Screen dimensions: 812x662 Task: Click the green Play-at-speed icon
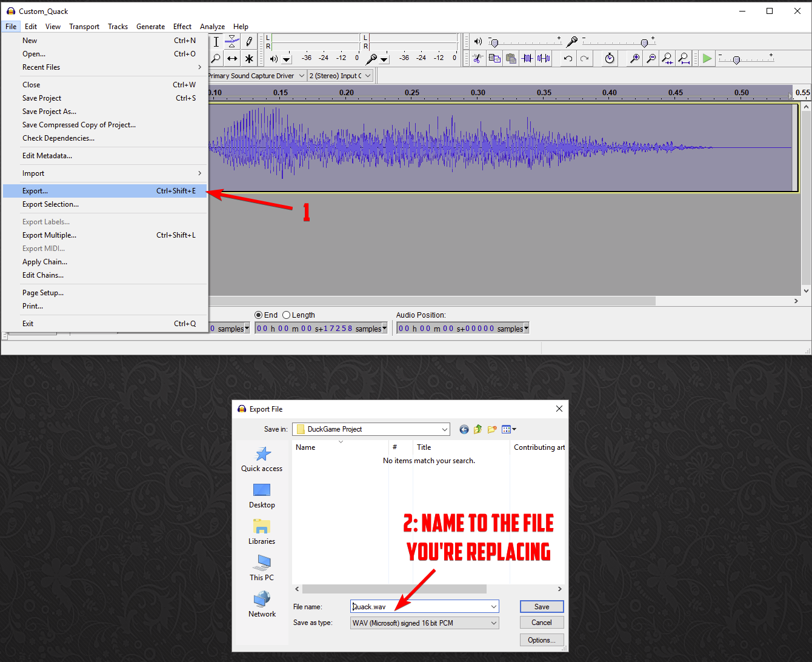[707, 59]
